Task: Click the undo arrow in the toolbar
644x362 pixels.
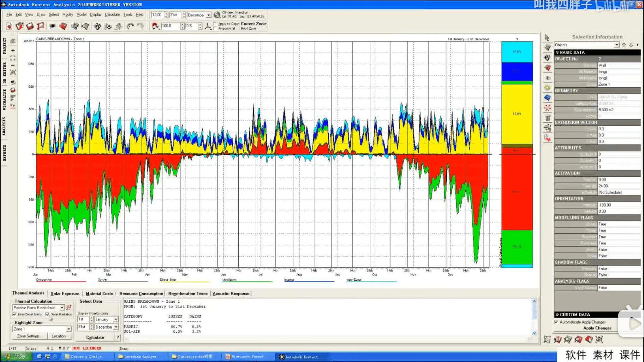Action: (130, 26)
